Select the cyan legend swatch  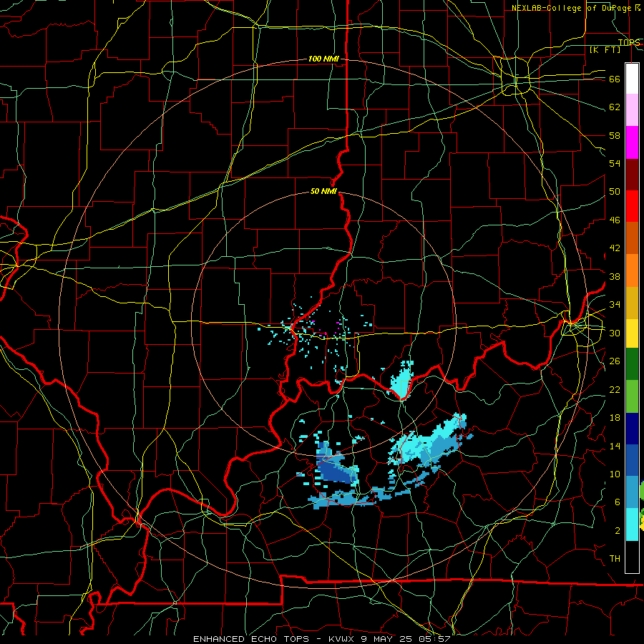632,525
